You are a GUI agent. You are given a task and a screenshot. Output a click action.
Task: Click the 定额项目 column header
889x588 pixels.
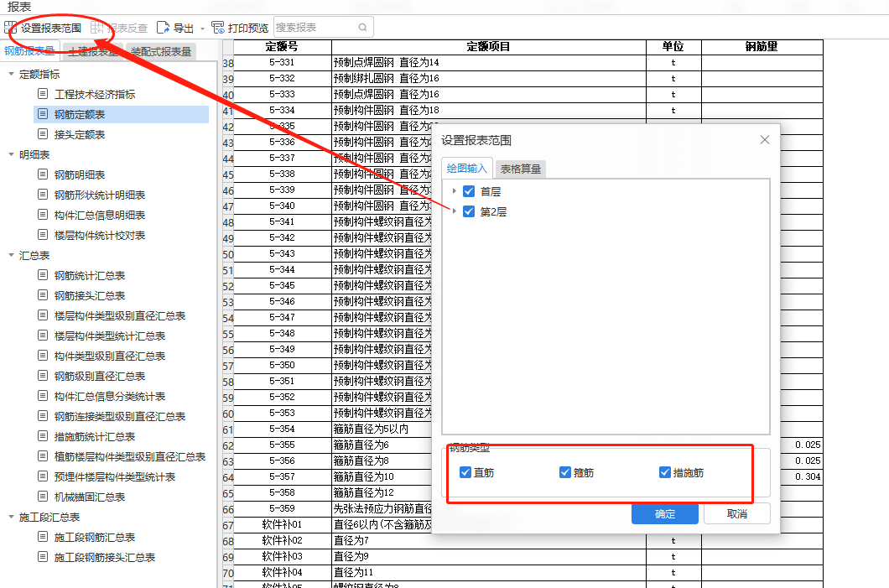click(x=489, y=47)
